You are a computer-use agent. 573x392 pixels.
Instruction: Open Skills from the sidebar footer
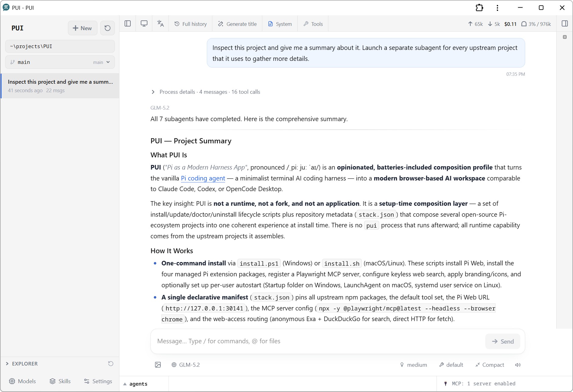point(60,381)
